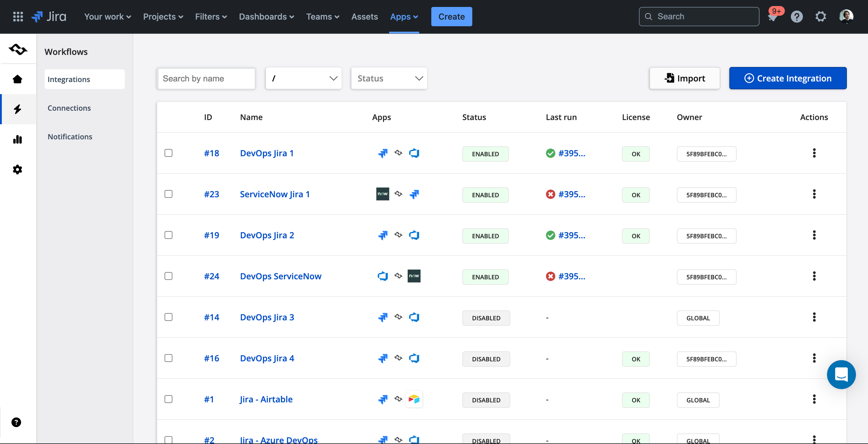Open actions menu for DevOps Jira 3
This screenshot has width=868, height=444.
pyautogui.click(x=814, y=317)
